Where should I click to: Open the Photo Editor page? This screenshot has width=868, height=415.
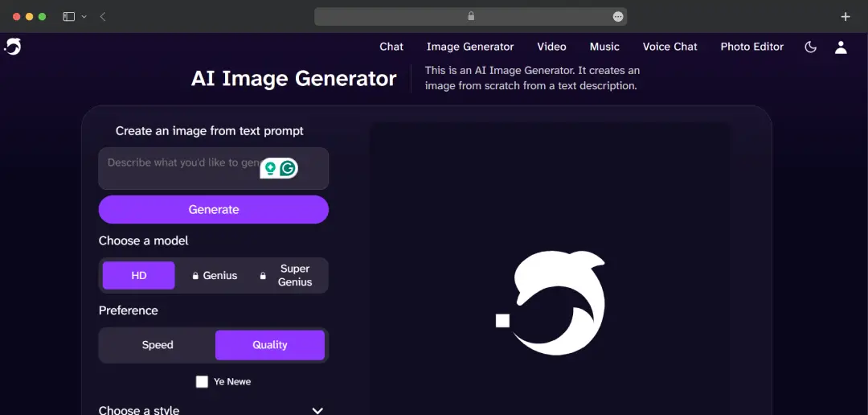click(x=751, y=47)
